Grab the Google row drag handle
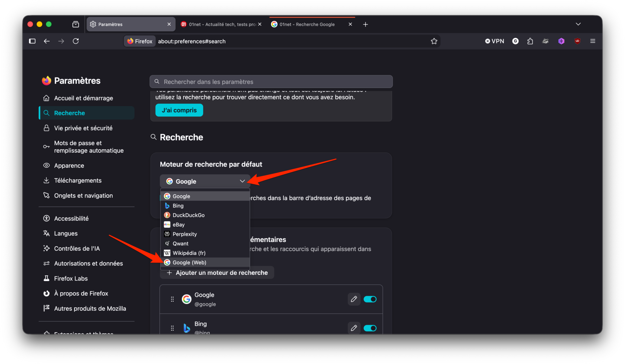Screen dimensions: 625x364 (172, 299)
